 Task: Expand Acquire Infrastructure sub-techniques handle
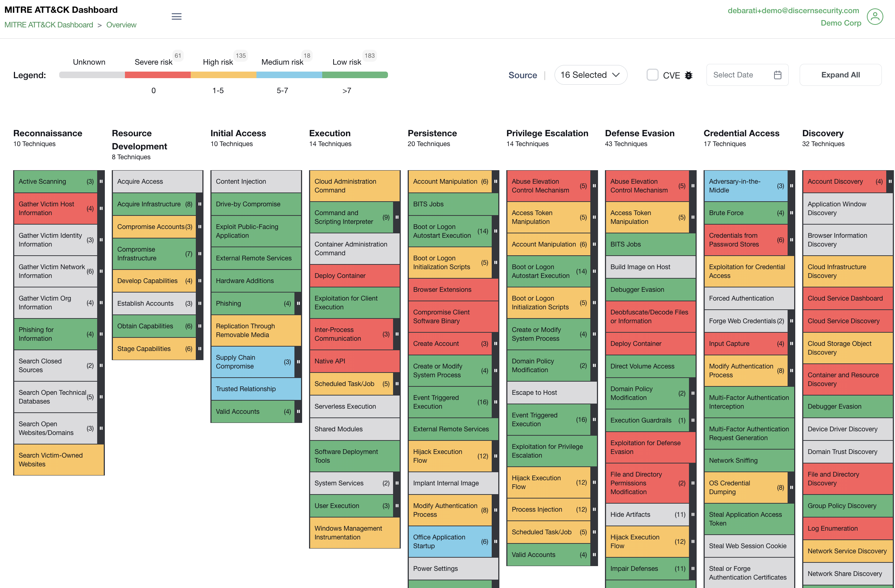200,204
